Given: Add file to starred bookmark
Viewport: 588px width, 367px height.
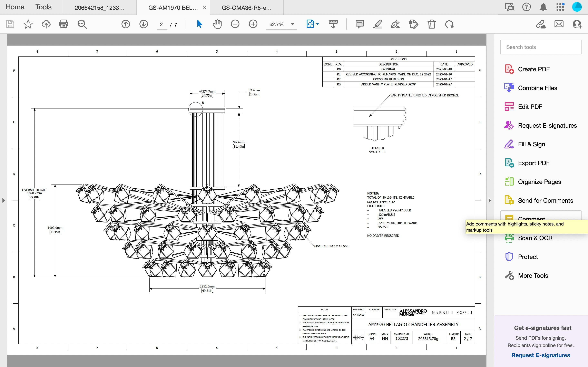Looking at the screenshot, I should (28, 24).
